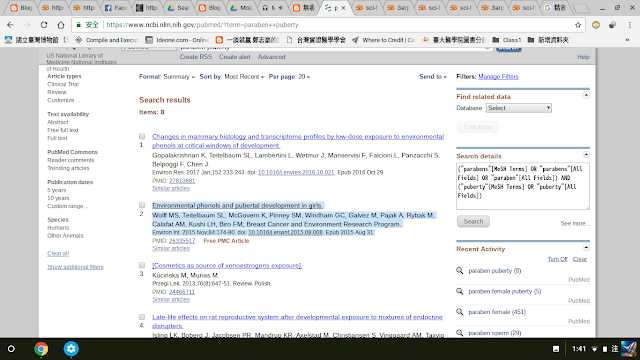Image resolution: width=640 pixels, height=360 pixels.
Task: Collapse Search details panel
Action: [x=586, y=155]
